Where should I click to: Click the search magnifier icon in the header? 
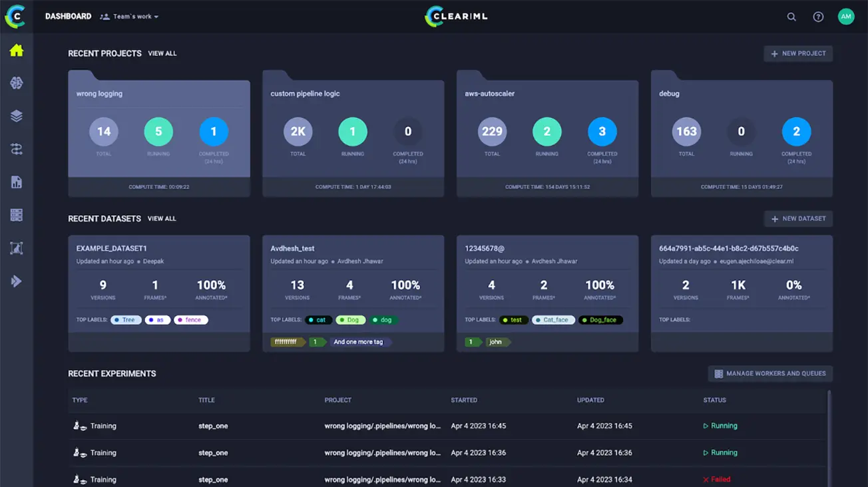coord(791,17)
